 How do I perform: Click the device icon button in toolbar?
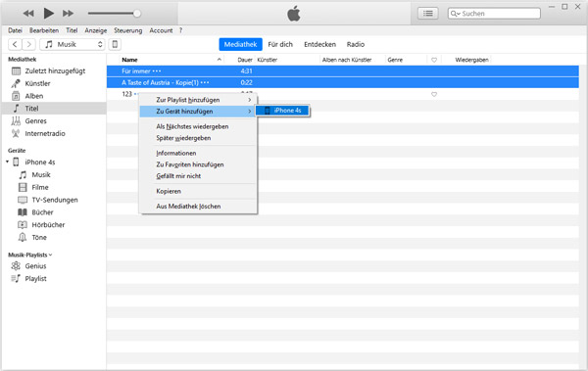pyautogui.click(x=115, y=44)
